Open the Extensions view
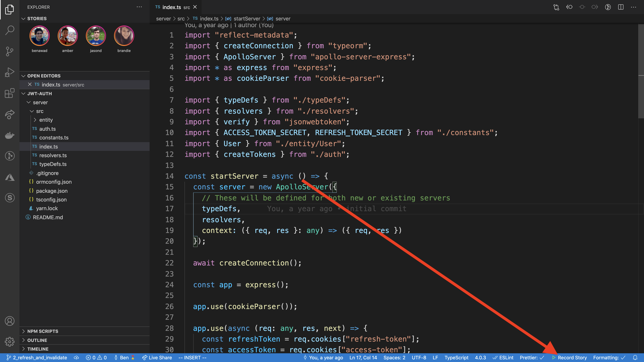This screenshot has width=644, height=362. point(10,94)
